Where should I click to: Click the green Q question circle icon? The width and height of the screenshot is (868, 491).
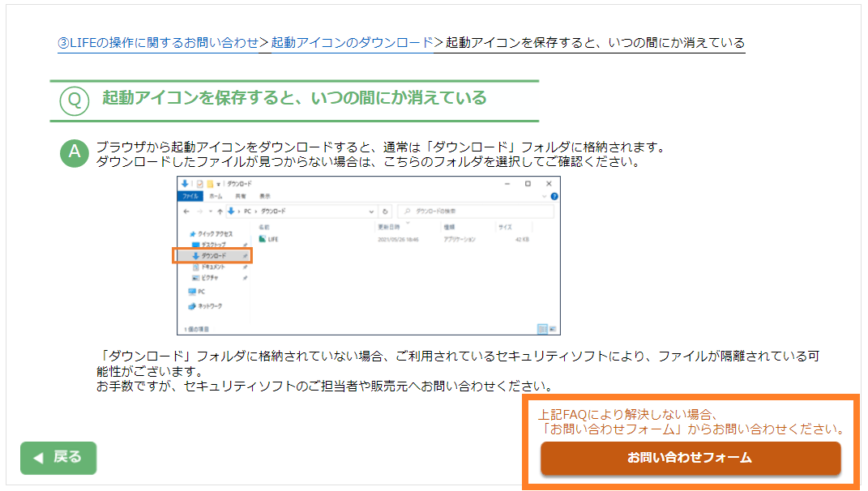point(74,100)
